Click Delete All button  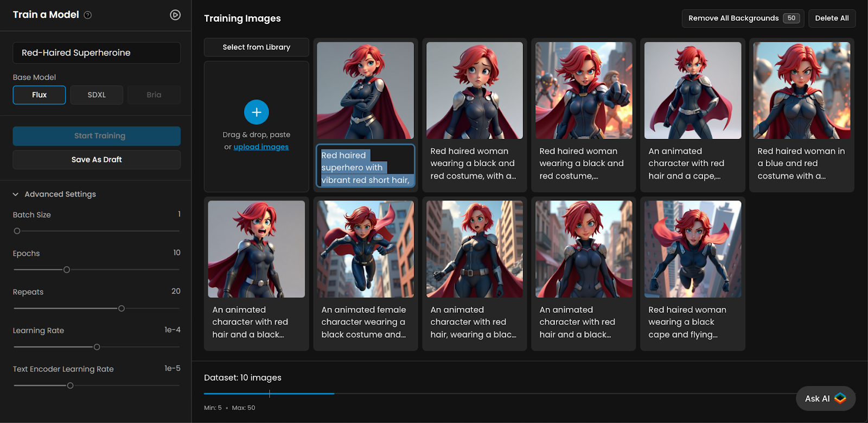(x=832, y=18)
